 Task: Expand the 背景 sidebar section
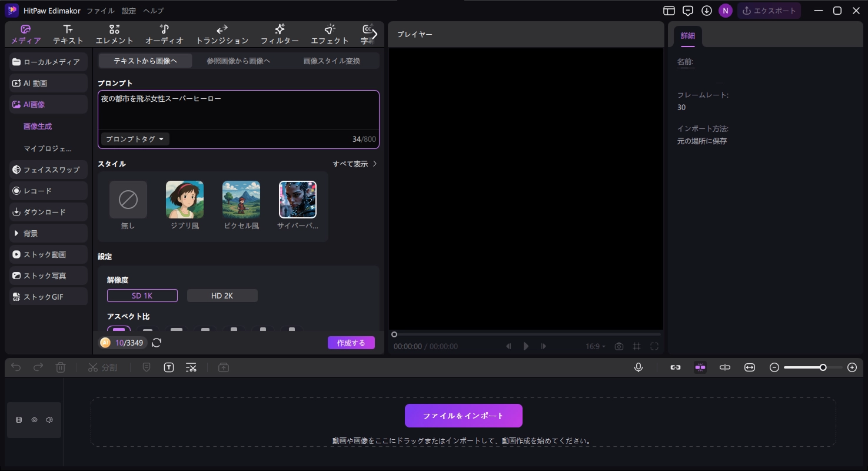click(x=48, y=233)
